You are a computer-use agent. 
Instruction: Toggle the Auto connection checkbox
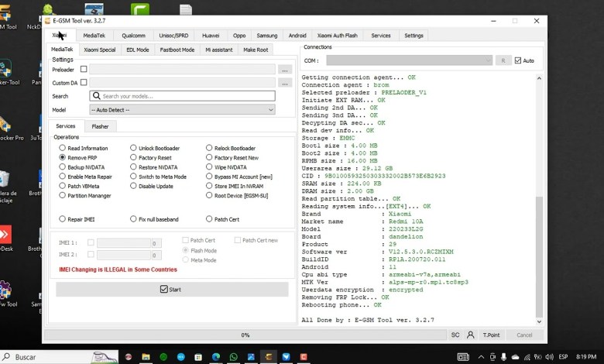point(518,60)
